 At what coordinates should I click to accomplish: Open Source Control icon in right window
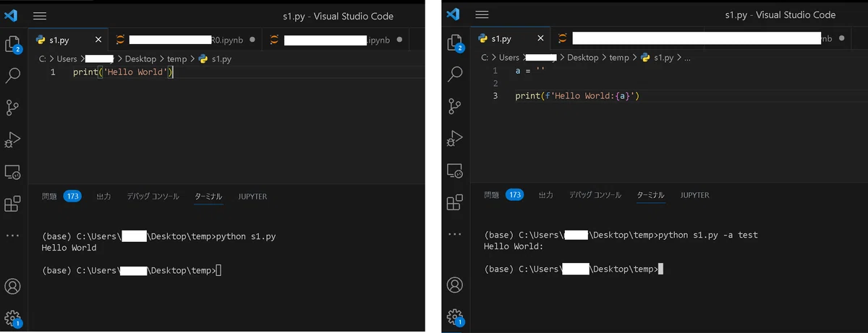456,105
